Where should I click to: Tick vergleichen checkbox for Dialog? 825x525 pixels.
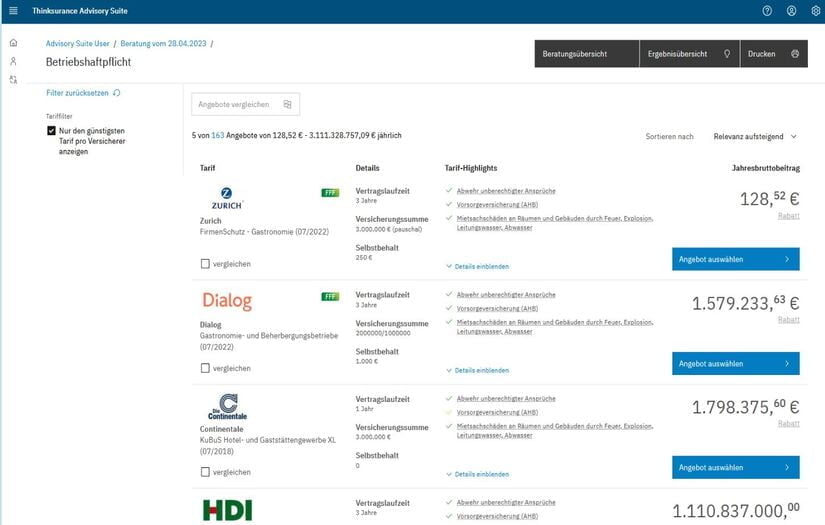205,368
